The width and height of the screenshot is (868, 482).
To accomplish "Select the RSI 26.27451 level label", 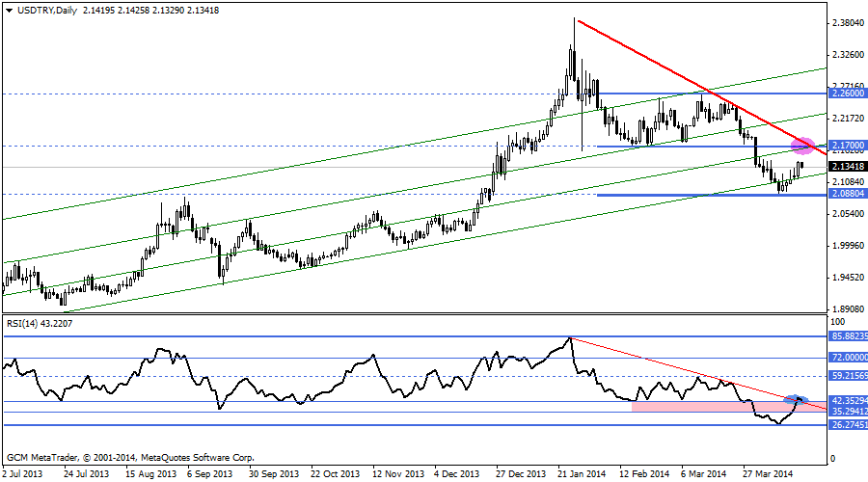I will point(848,424).
